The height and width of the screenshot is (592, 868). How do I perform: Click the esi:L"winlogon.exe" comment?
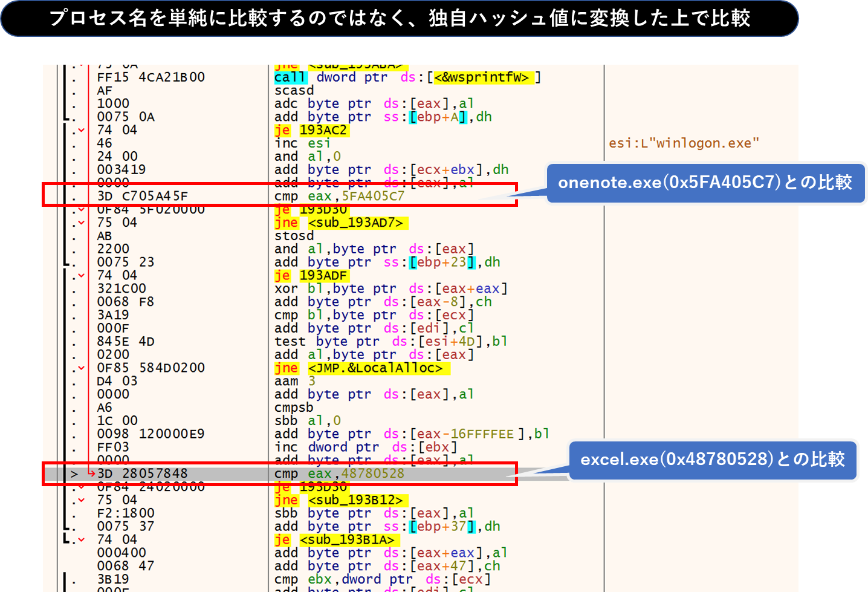[684, 143]
